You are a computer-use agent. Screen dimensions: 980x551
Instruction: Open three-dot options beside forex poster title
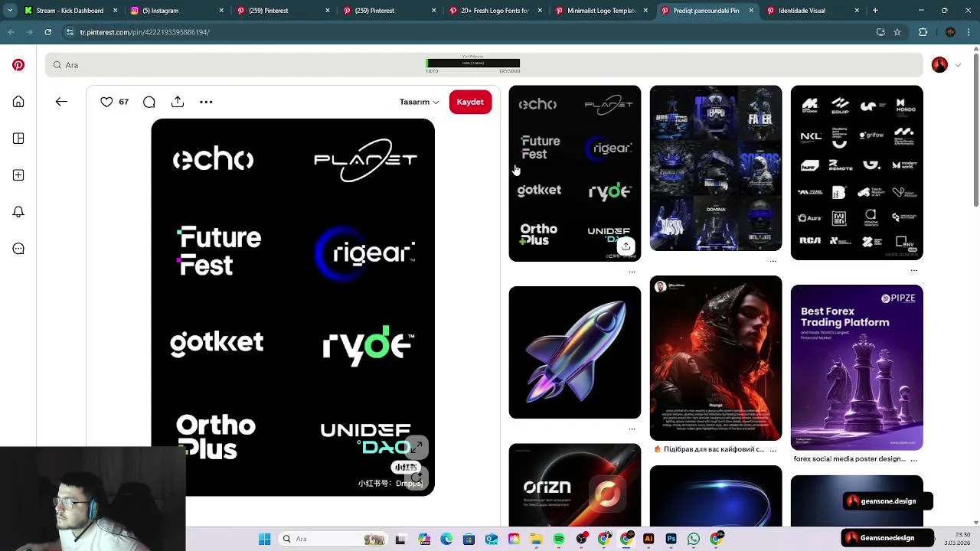pos(914,459)
